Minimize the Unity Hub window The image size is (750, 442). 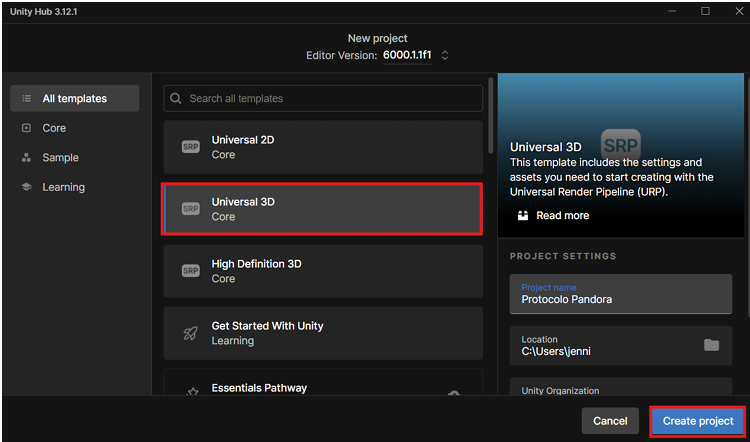coord(672,11)
